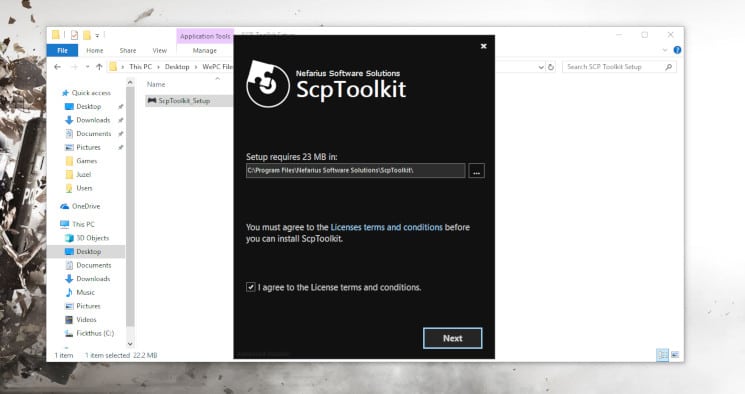
Task: Go back with the Explorer back arrow
Action: 57,67
